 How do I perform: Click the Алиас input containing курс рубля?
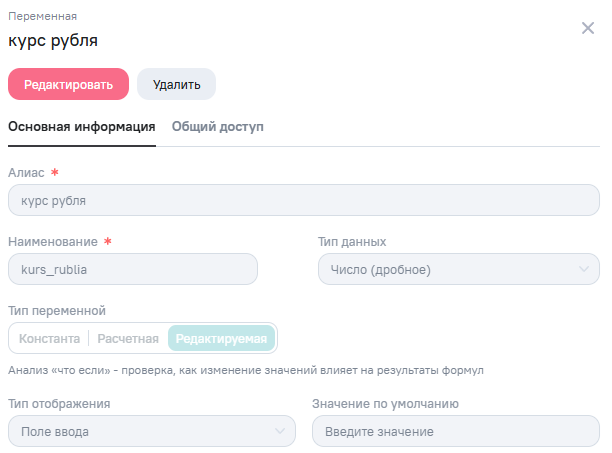click(304, 200)
